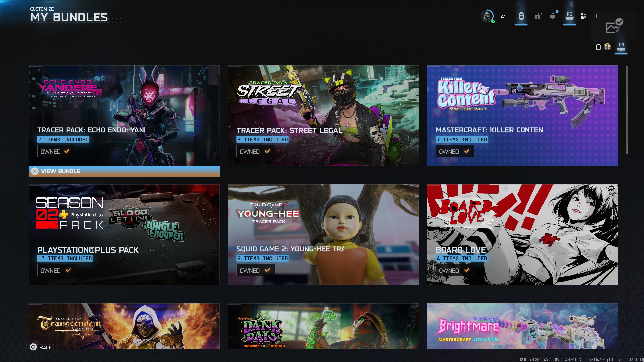Select the Street Legal bundle card
Screen dimensions: 644x362
pyautogui.click(x=323, y=115)
